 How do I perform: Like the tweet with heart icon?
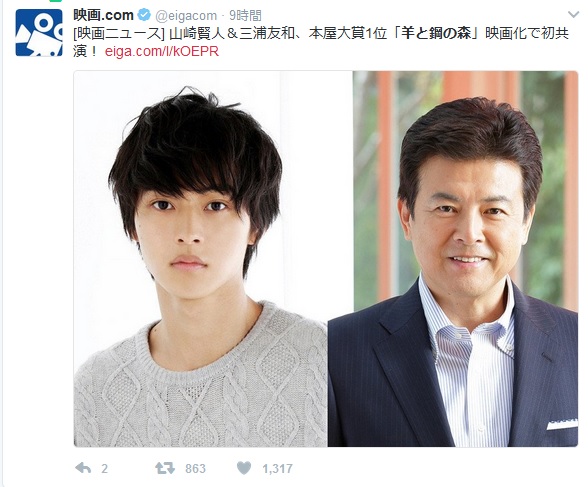pos(244,468)
